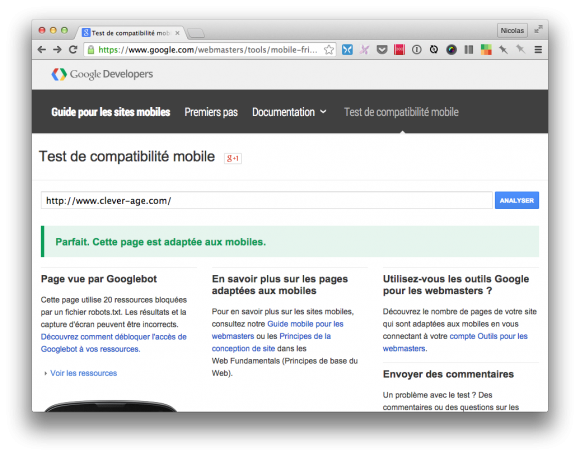Open the color wheel extension icon
The height and width of the screenshot is (456, 580).
(451, 50)
